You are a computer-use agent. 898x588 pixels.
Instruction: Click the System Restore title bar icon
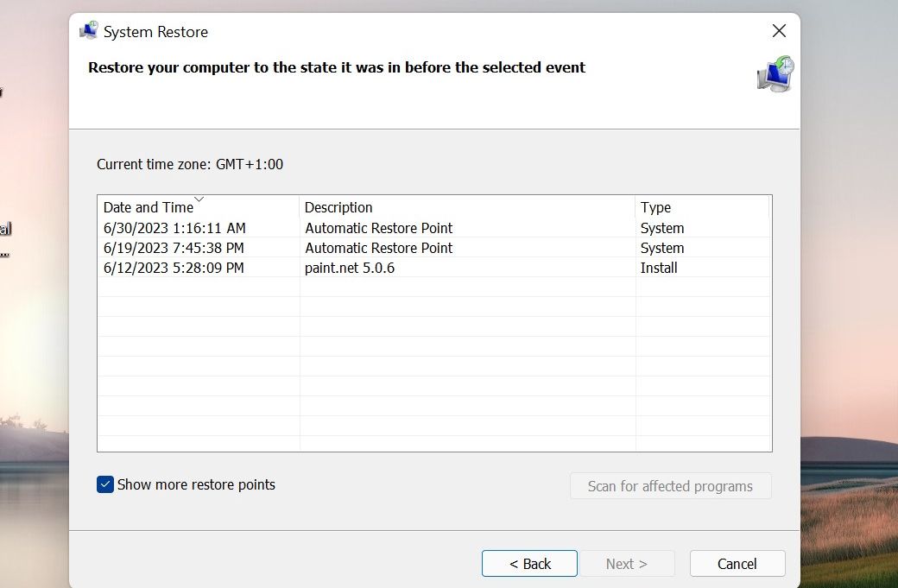89,30
